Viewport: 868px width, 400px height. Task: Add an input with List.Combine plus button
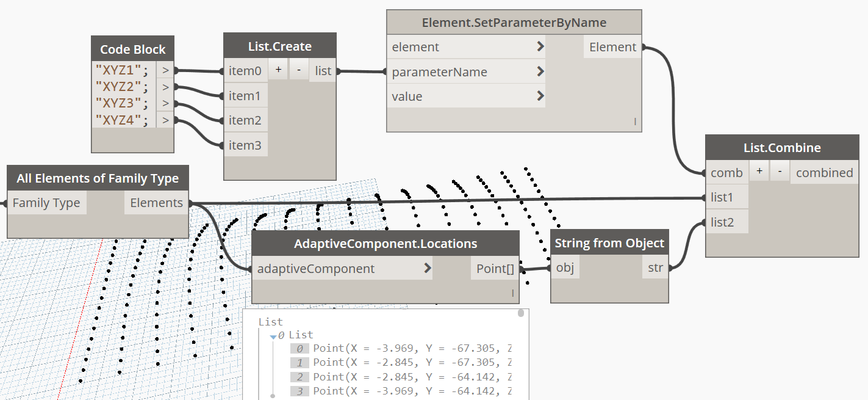click(x=758, y=172)
